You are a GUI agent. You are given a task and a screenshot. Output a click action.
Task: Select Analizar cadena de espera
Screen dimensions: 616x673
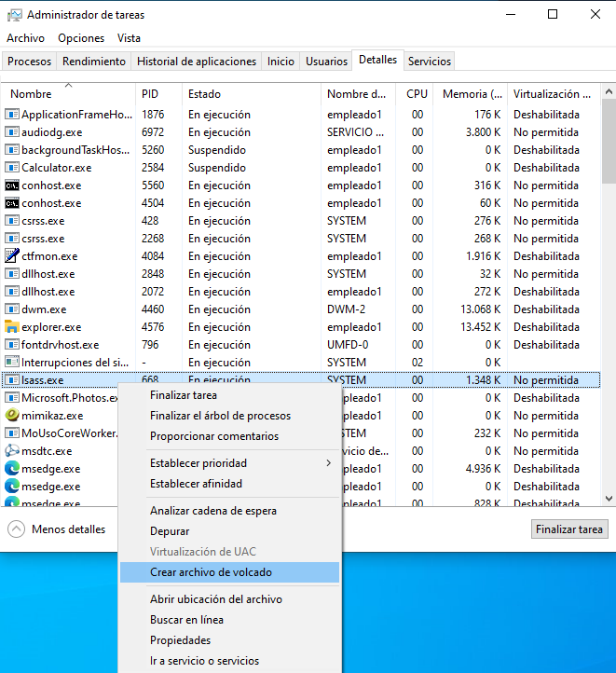230,511
